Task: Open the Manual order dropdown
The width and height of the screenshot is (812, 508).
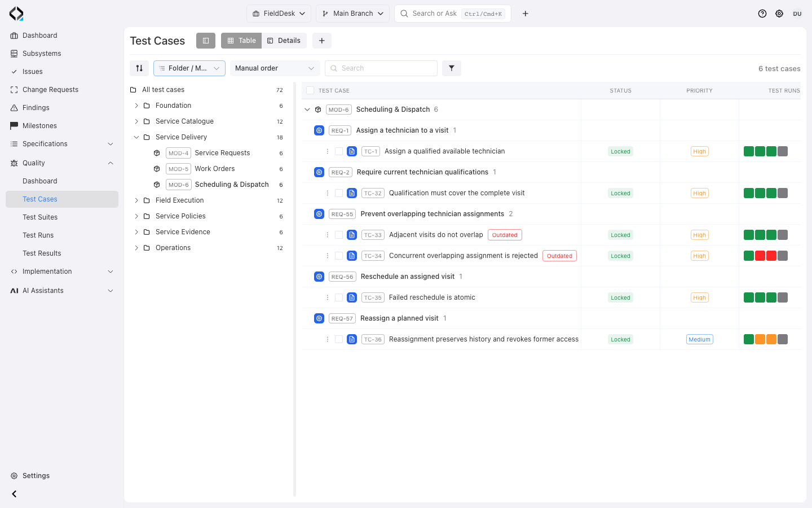Action: pyautogui.click(x=275, y=68)
